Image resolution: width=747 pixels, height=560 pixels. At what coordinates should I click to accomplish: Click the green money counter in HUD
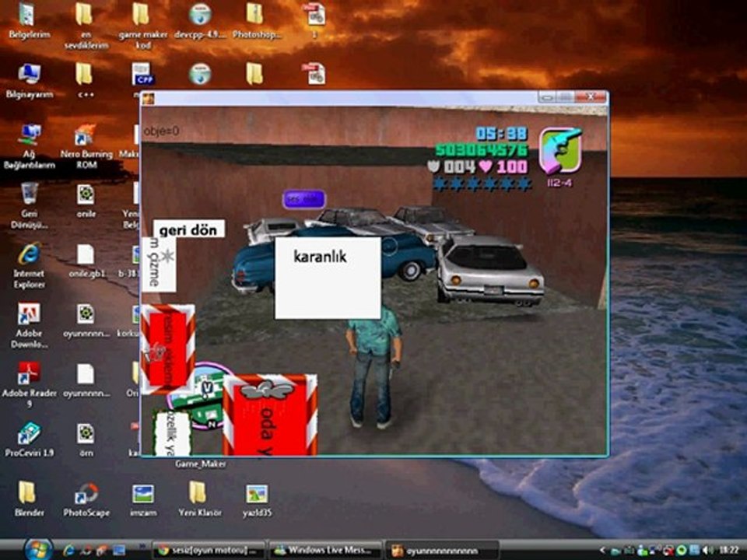coord(481,150)
